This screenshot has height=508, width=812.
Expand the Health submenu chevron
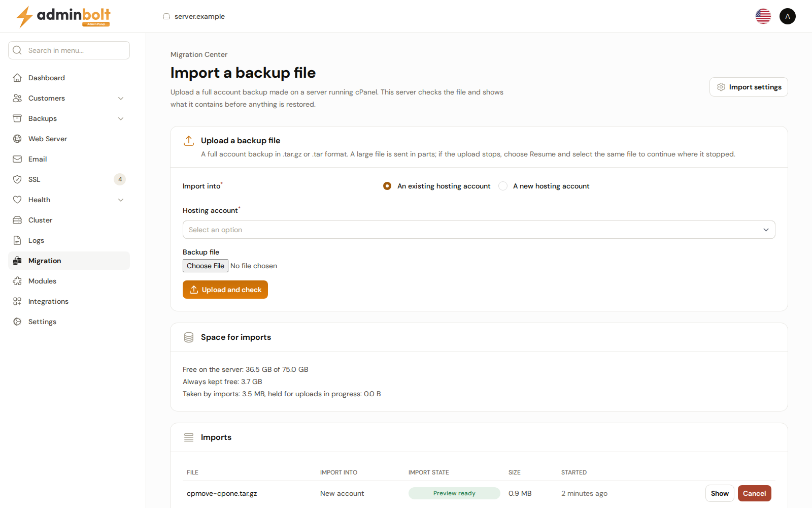pyautogui.click(x=121, y=200)
